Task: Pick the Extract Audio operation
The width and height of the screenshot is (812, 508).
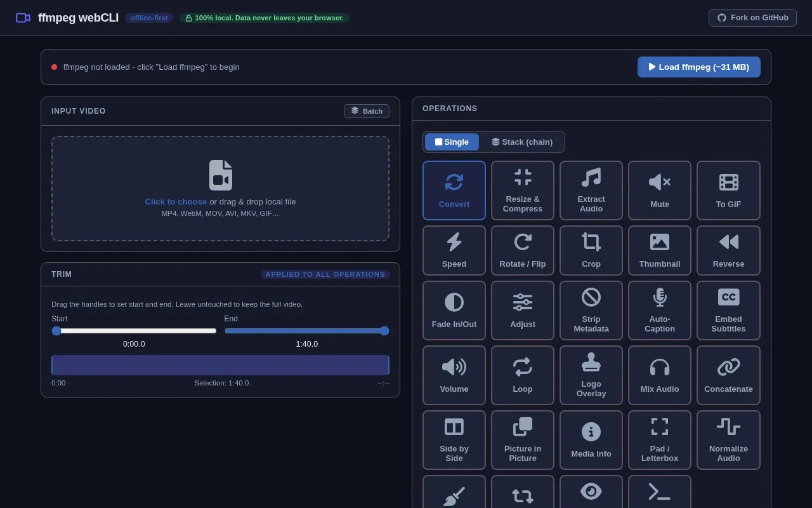Action: (x=591, y=190)
